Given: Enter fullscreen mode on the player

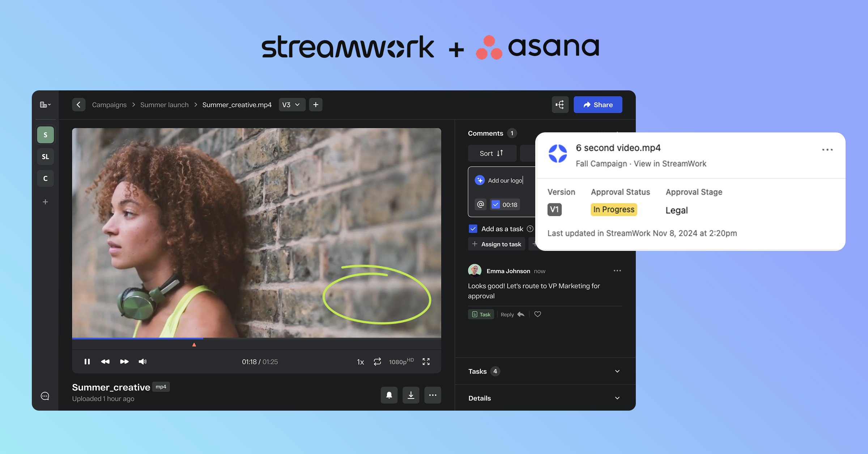Looking at the screenshot, I should [x=426, y=361].
